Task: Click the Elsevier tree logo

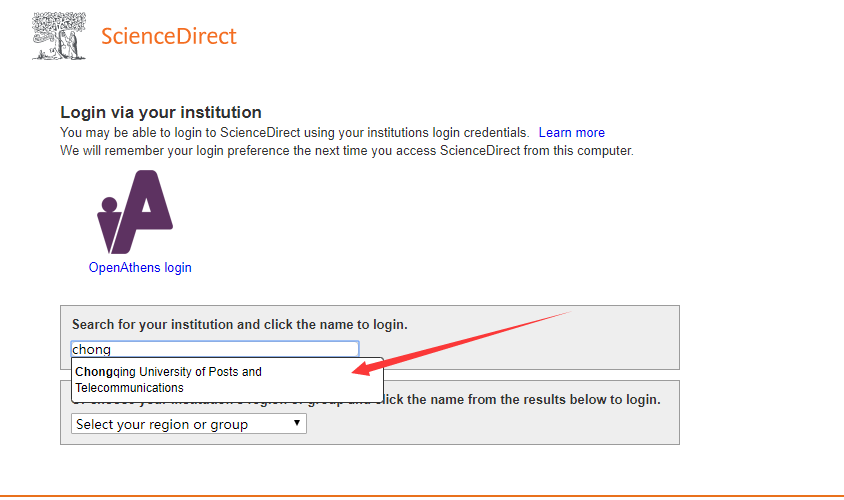Action: coord(59,36)
